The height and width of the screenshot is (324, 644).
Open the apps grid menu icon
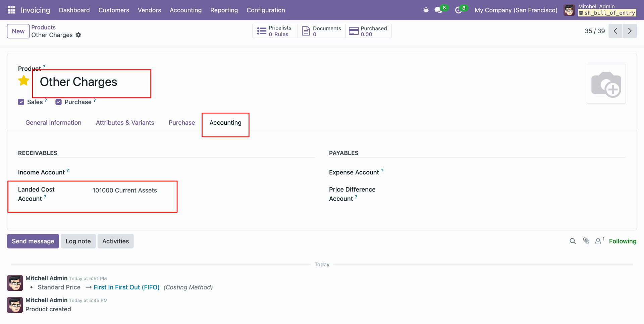11,10
